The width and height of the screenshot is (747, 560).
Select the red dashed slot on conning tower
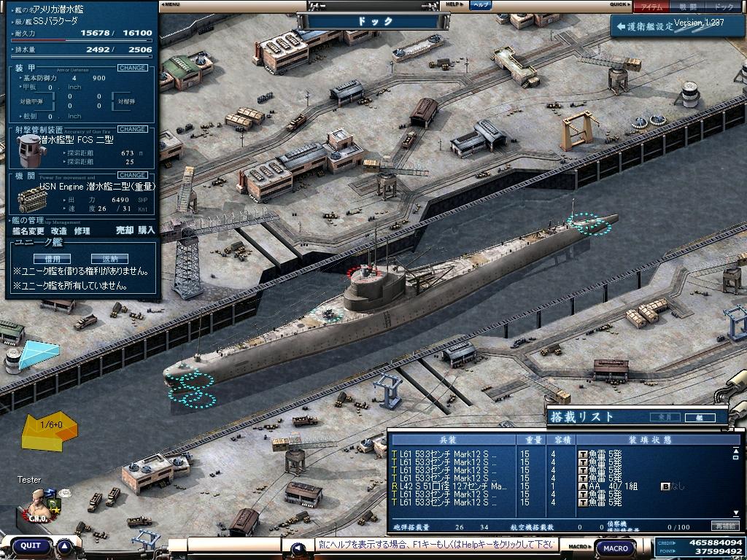point(365,273)
